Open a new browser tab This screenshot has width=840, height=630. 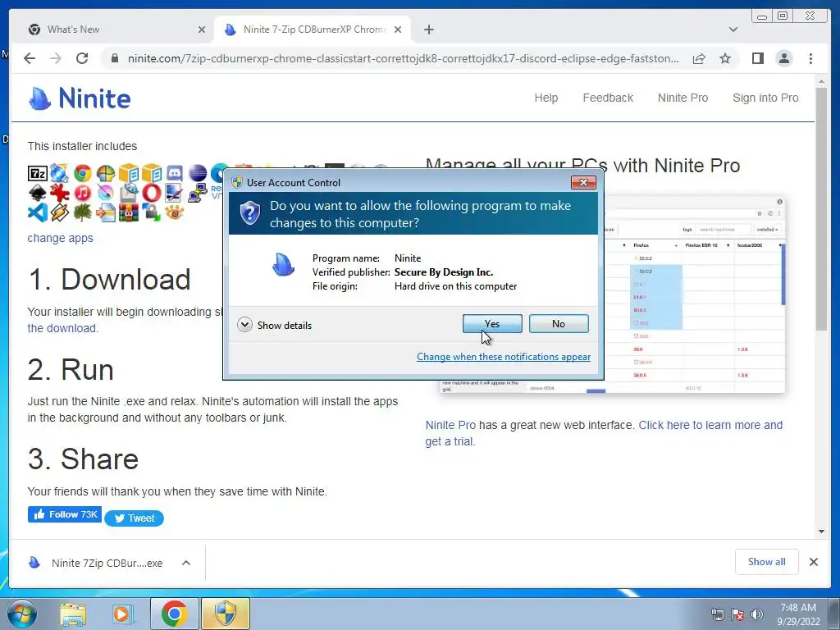tap(428, 30)
